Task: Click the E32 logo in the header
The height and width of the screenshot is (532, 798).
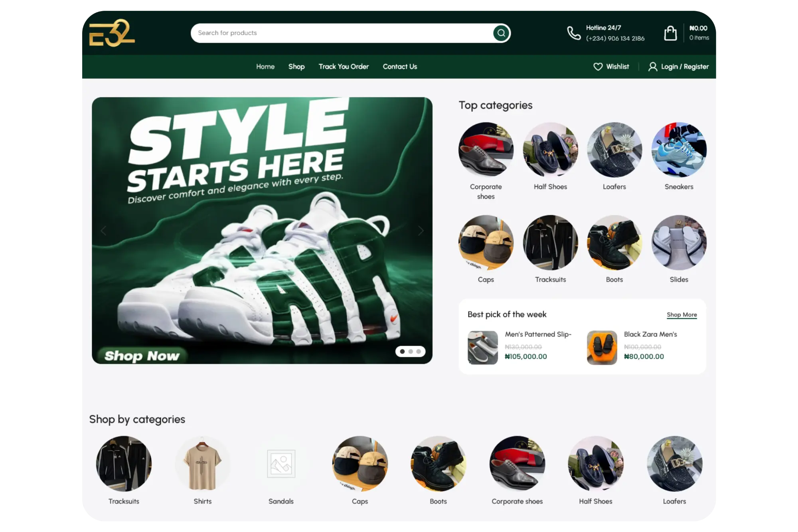Action: coord(112,33)
